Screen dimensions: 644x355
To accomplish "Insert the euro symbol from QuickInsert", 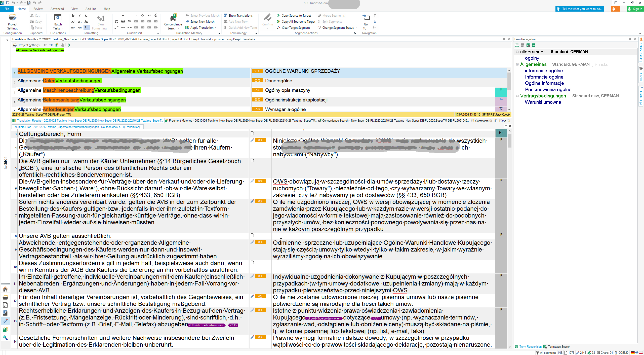I will click(x=156, y=15).
